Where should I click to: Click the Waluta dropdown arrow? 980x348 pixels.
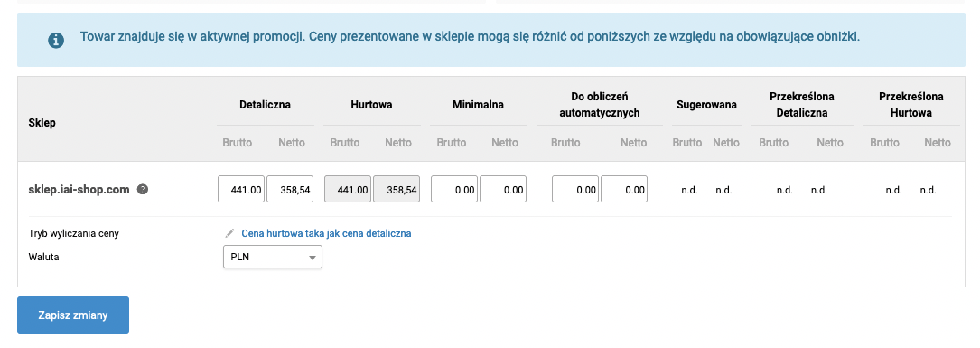click(313, 258)
